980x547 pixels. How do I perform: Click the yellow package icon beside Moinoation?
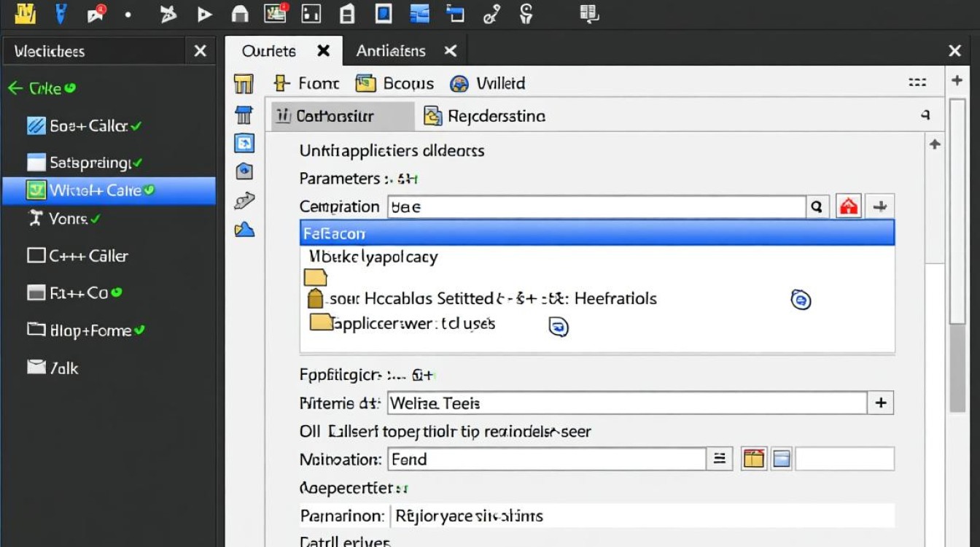753,459
